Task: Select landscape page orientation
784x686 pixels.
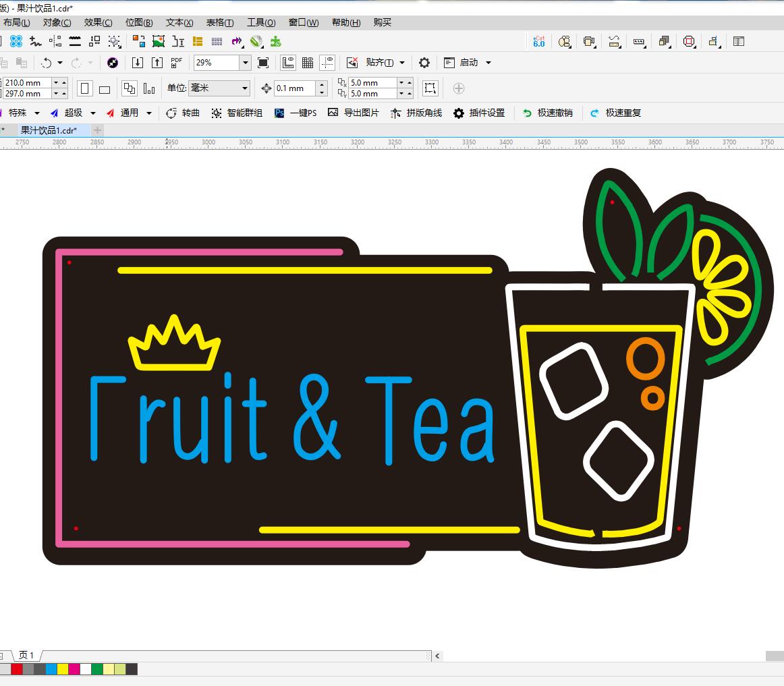Action: click(105, 89)
